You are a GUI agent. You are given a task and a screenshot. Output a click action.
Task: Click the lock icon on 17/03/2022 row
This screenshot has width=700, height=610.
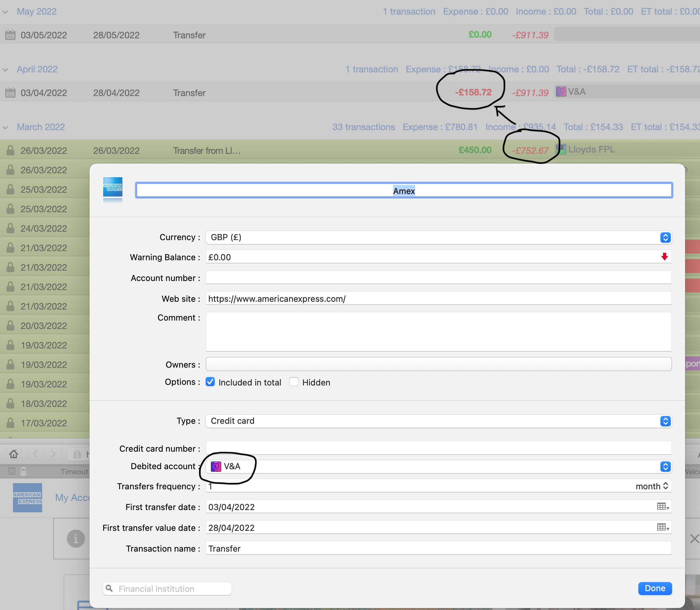click(x=10, y=423)
